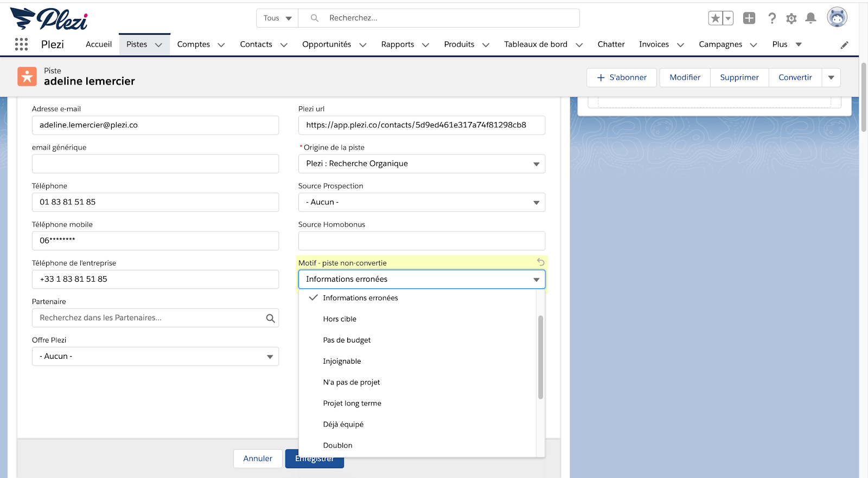Image resolution: width=868 pixels, height=478 pixels.
Task: Expand the Invoices tab chevron
Action: click(680, 45)
